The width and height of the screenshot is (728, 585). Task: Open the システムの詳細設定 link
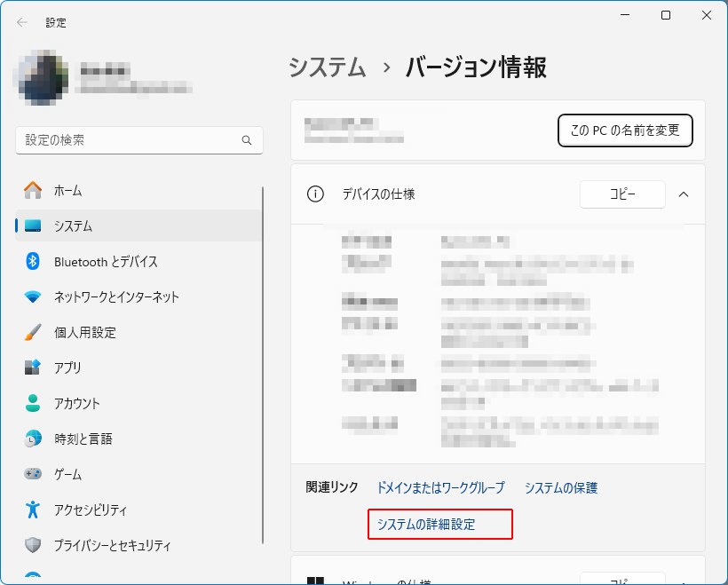click(x=426, y=524)
